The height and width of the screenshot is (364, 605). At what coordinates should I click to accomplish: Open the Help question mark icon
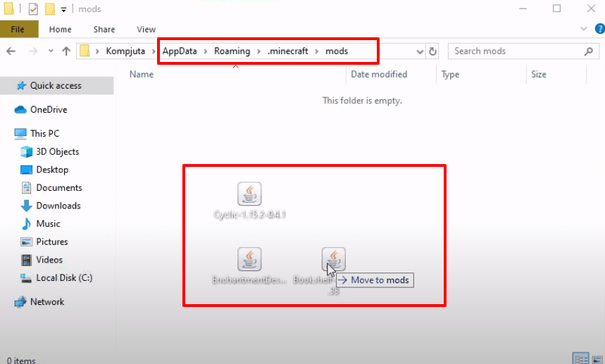pos(600,29)
